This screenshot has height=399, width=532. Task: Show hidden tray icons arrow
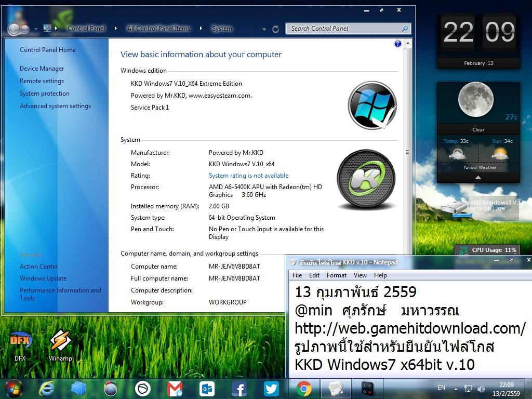(x=456, y=389)
